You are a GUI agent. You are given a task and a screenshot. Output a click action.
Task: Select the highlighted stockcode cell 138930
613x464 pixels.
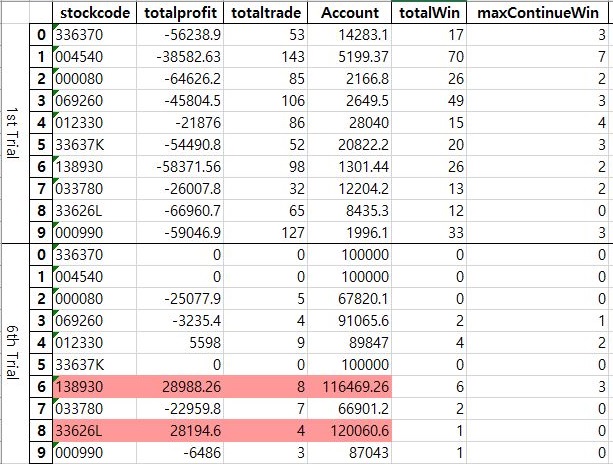(94, 387)
